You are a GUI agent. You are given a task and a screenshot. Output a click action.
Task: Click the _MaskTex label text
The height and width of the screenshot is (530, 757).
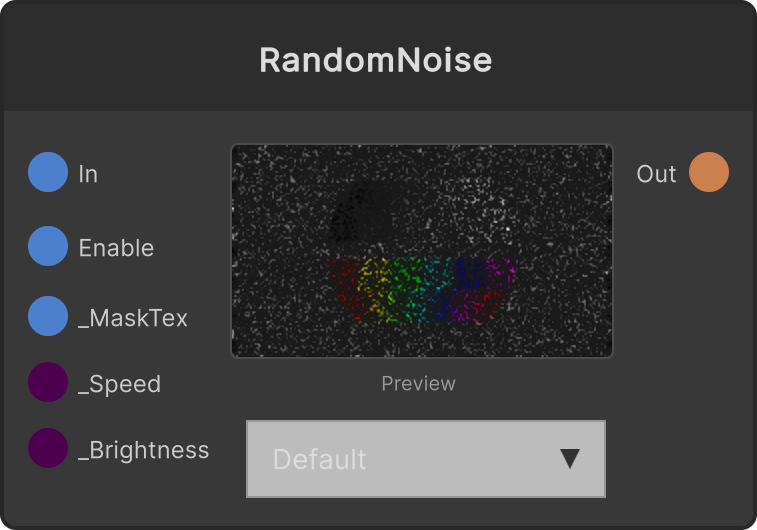coord(133,318)
